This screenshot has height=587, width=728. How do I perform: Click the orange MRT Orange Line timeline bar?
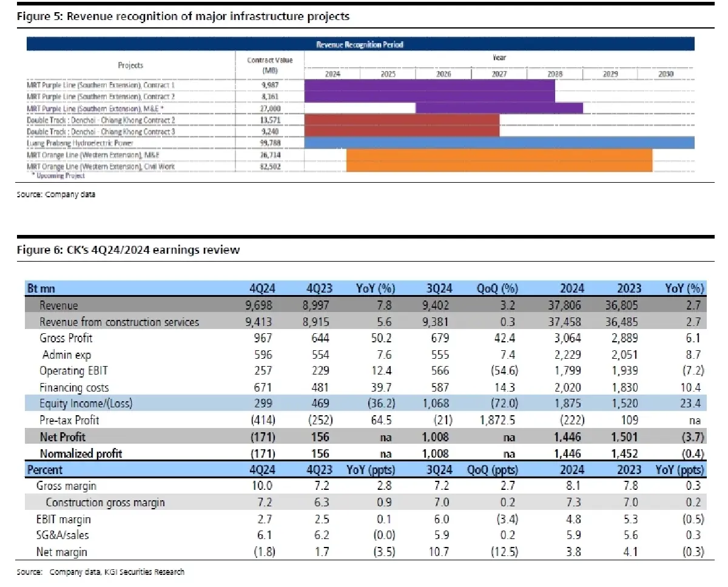pos(499,160)
